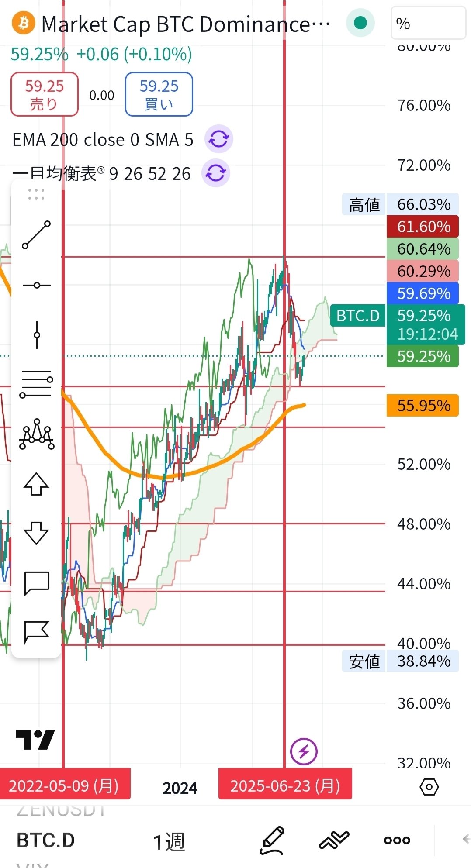Tap refresh icon beside Ichimoku indicator

tap(216, 173)
